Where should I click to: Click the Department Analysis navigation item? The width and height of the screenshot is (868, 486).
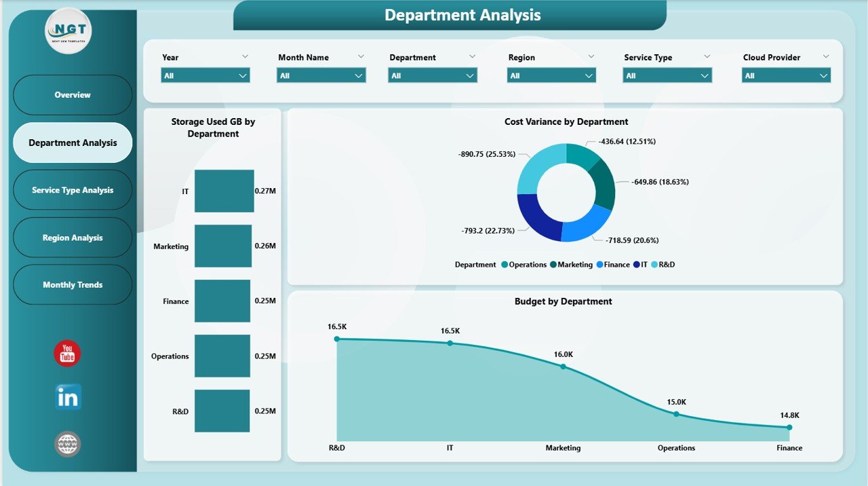click(72, 143)
